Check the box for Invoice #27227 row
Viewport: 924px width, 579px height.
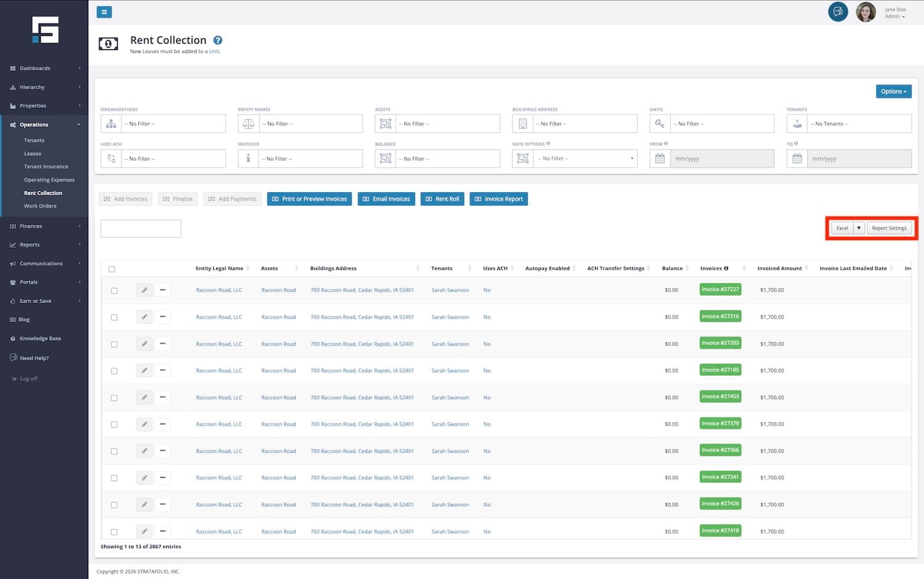coord(114,291)
